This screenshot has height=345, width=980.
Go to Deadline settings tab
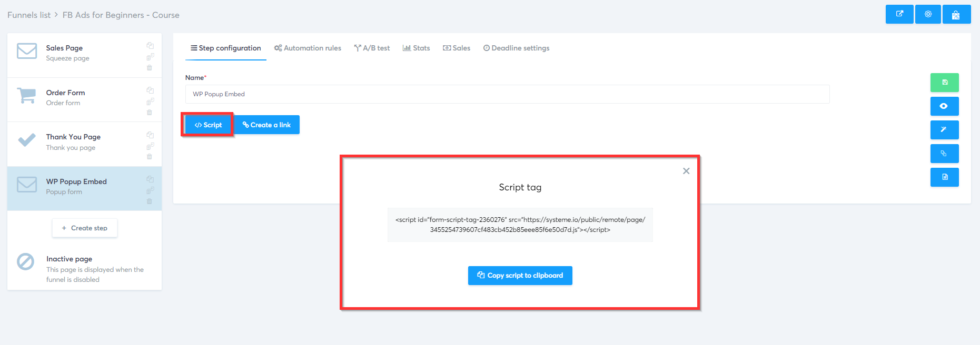coord(516,48)
